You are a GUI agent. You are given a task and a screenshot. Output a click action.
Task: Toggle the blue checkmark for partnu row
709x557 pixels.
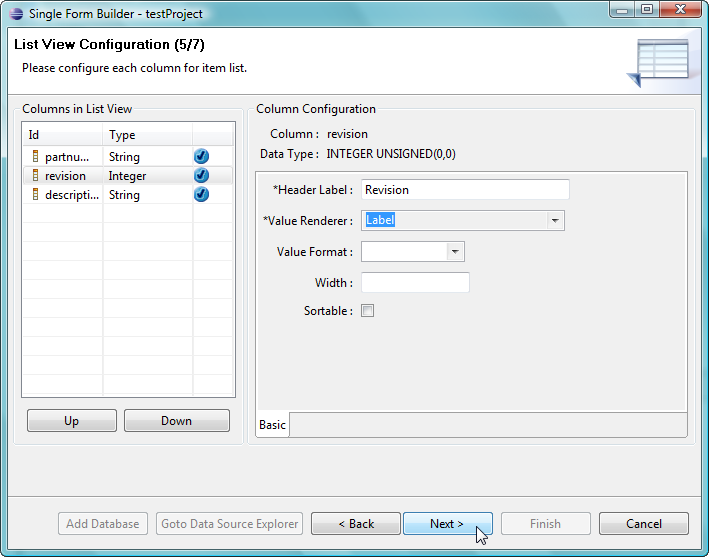(201, 157)
